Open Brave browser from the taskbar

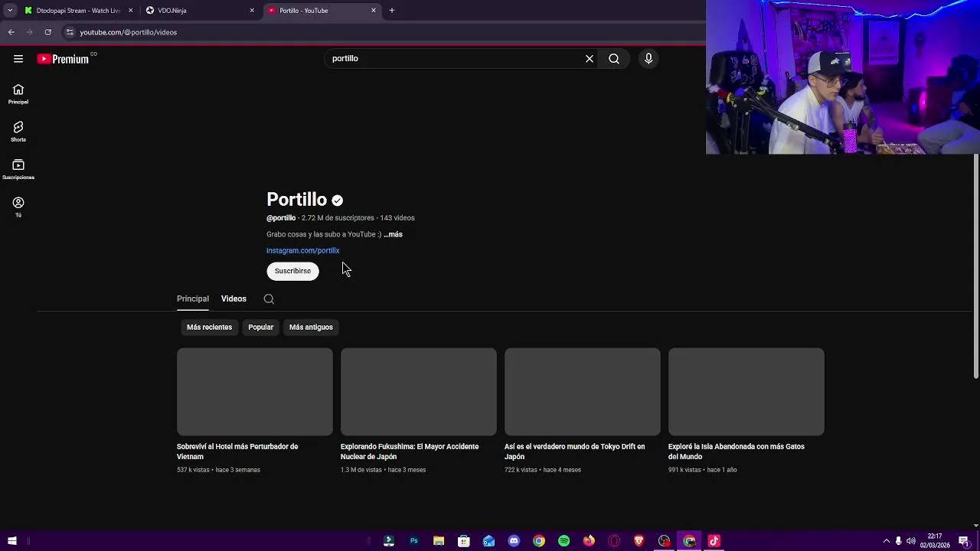[639, 541]
